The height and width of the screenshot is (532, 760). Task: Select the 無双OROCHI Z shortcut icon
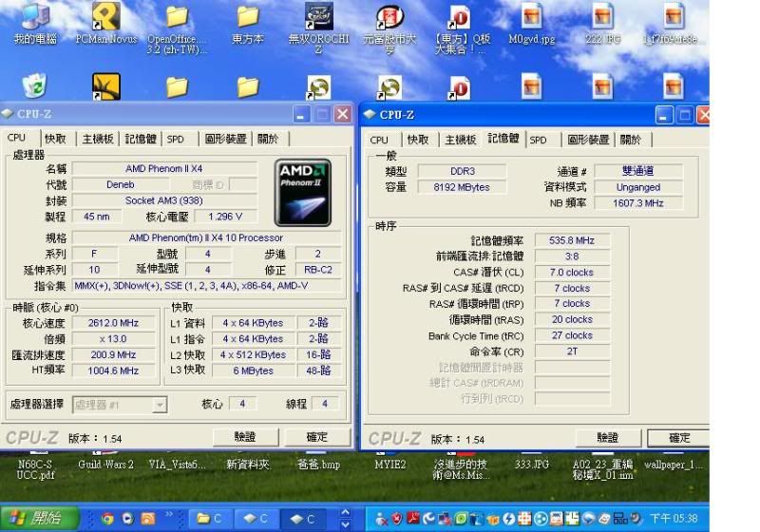click(318, 16)
